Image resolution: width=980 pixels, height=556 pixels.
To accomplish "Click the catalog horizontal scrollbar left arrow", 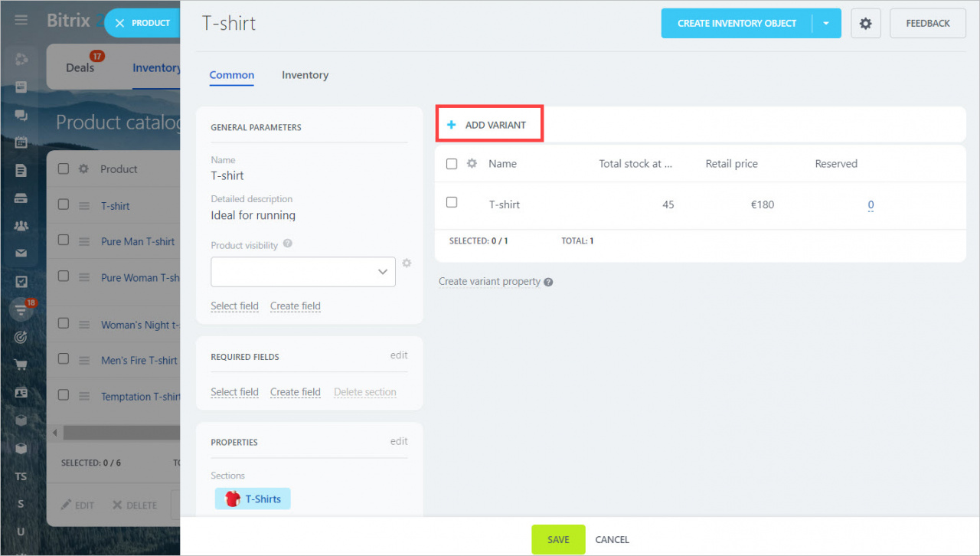I will [55, 433].
